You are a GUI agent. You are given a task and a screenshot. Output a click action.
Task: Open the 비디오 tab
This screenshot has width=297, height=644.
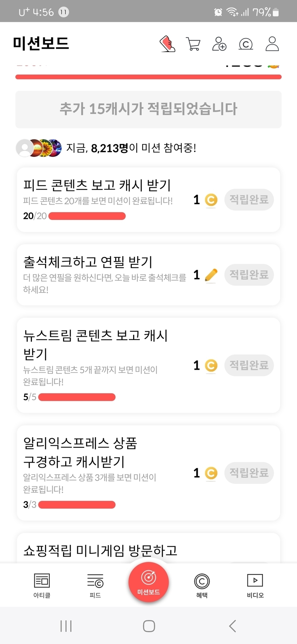click(x=255, y=585)
